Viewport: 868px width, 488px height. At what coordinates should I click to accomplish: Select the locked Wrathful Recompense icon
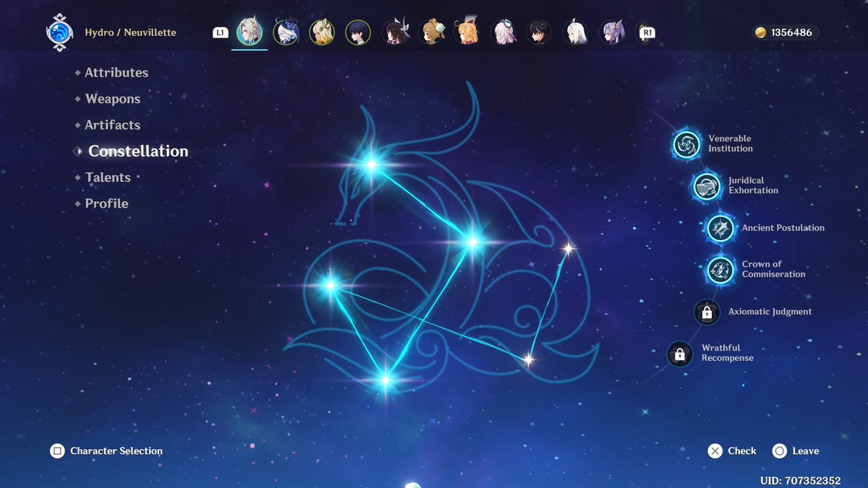(x=679, y=354)
